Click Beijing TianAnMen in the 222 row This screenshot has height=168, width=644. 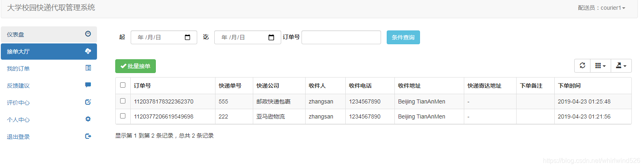coord(422,116)
